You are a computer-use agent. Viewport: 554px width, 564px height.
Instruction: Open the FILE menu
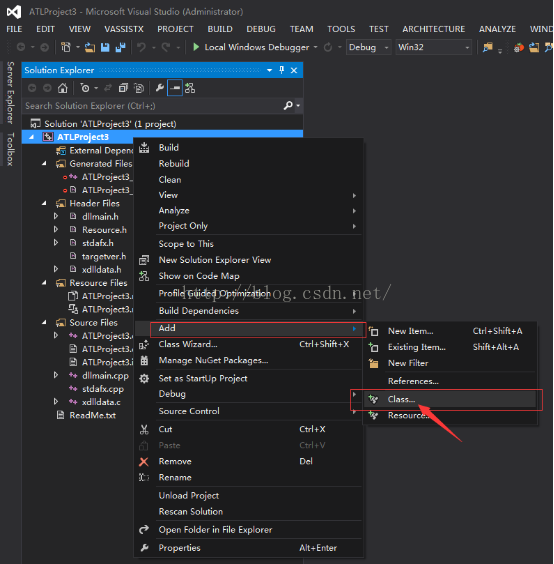(x=14, y=29)
